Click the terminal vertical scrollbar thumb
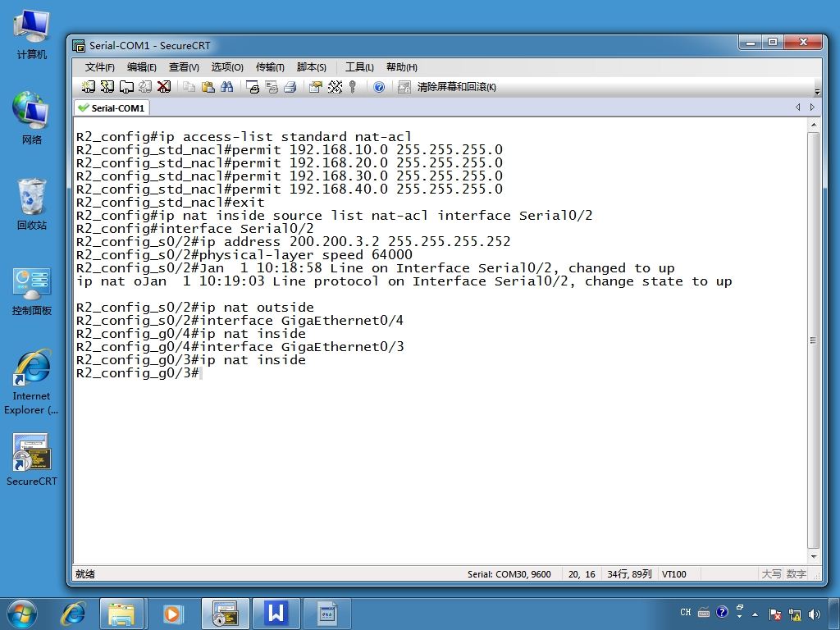Image resolution: width=840 pixels, height=630 pixels. coord(814,340)
